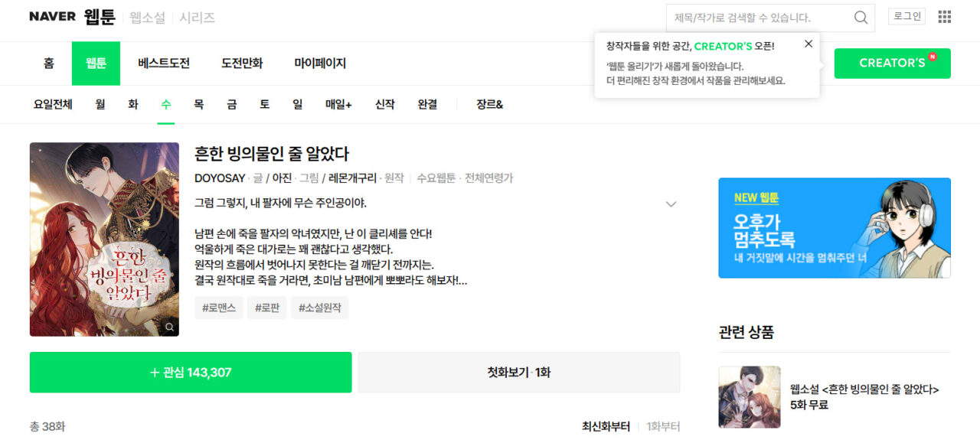Add to favorites with 관심 143,307 button
Viewport: 980px width, 443px height.
click(191, 373)
